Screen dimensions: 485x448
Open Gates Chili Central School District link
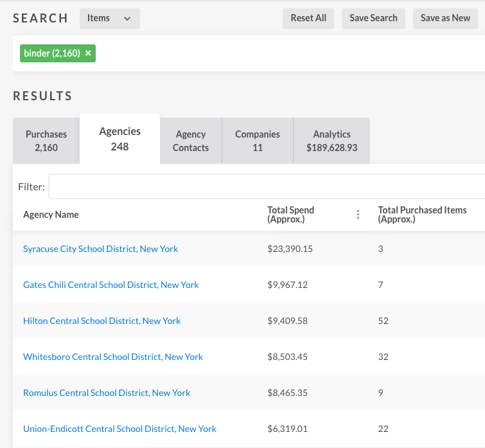(110, 285)
